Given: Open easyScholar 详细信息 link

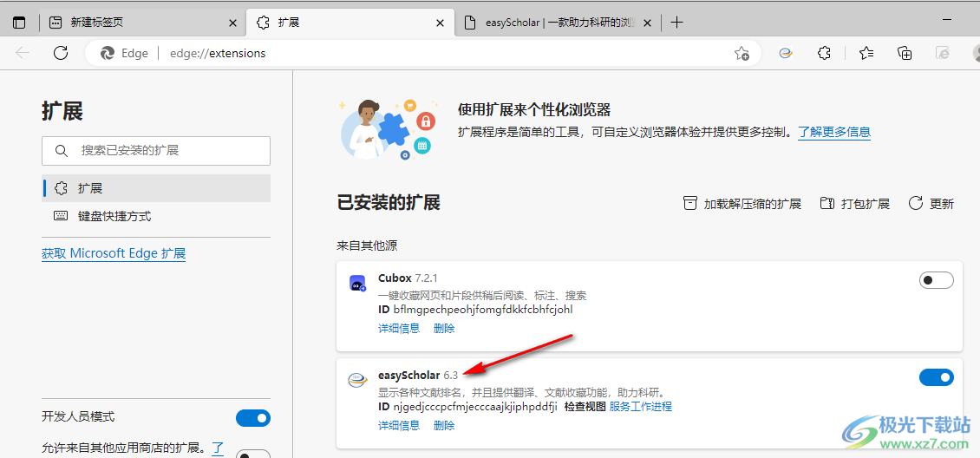Looking at the screenshot, I should coord(400,426).
